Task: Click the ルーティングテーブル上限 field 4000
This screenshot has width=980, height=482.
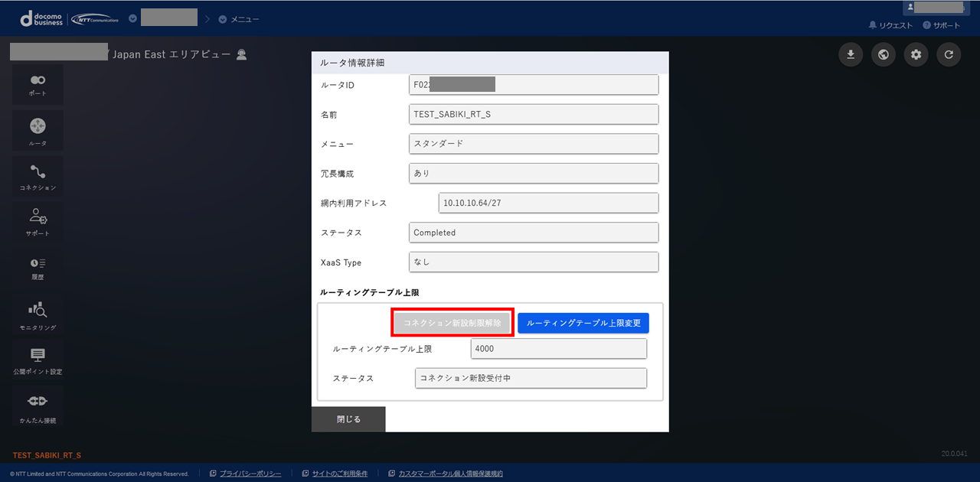Action: pos(559,349)
